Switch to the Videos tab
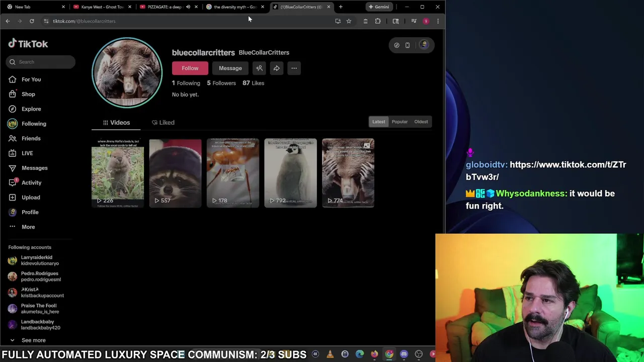 pos(116,123)
